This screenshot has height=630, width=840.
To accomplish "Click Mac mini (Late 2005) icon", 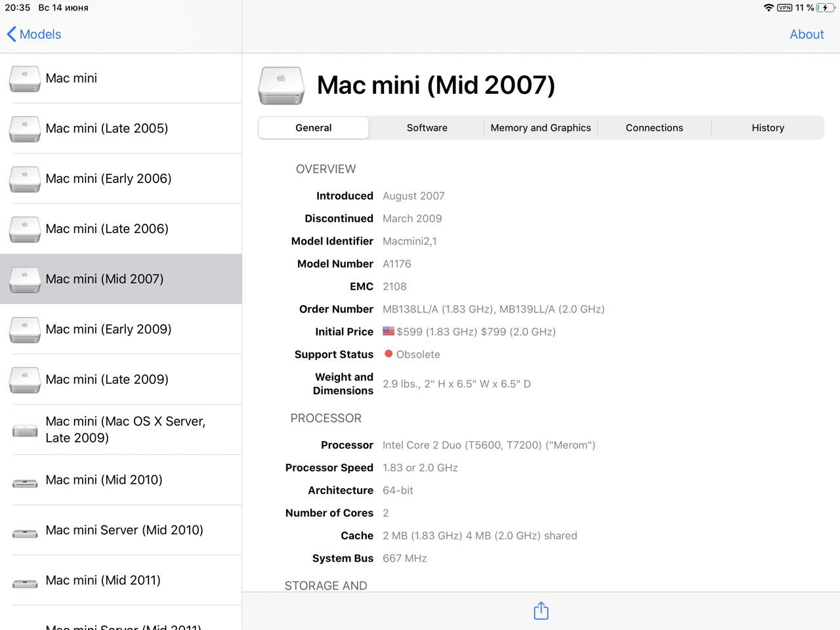I will (x=25, y=129).
